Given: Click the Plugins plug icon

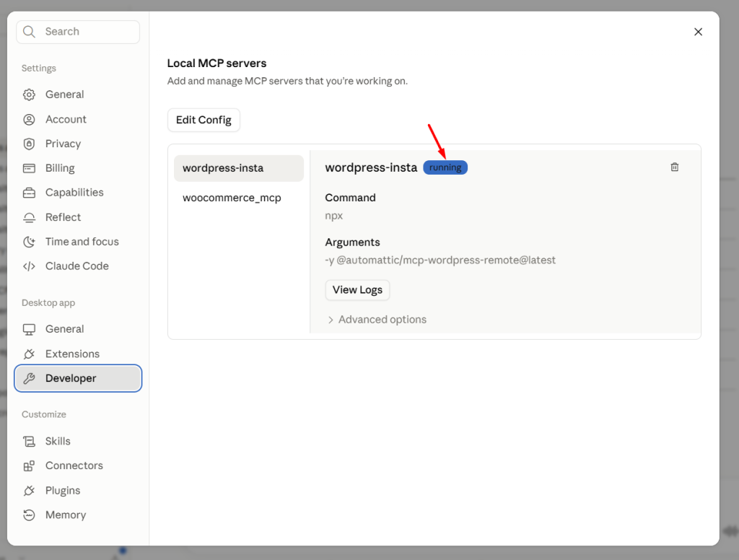Looking at the screenshot, I should click(29, 491).
